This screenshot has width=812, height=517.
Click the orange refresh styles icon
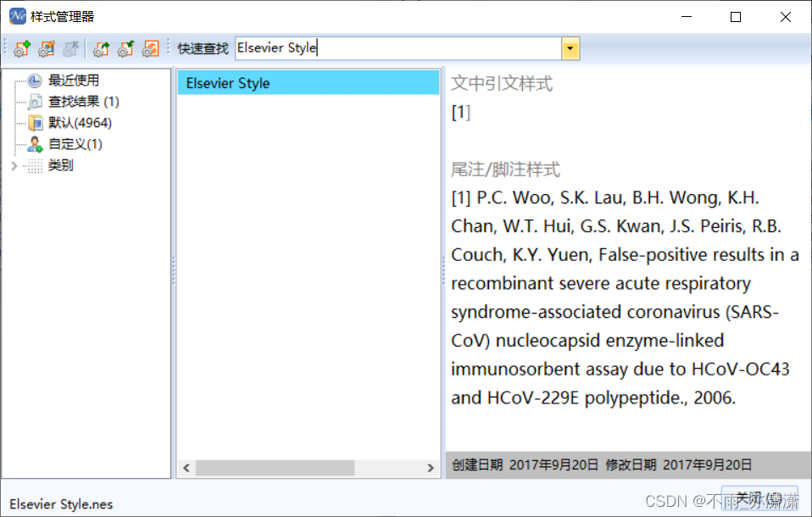coord(151,48)
